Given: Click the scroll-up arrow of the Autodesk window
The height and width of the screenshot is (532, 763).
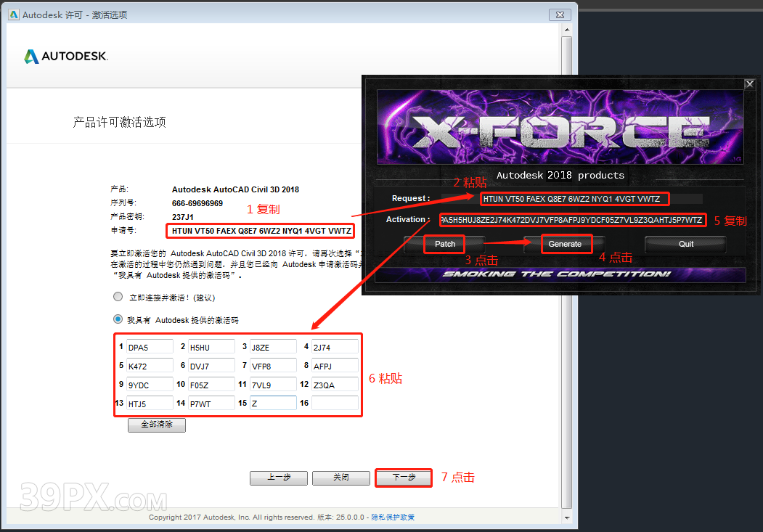Looking at the screenshot, I should pyautogui.click(x=567, y=30).
